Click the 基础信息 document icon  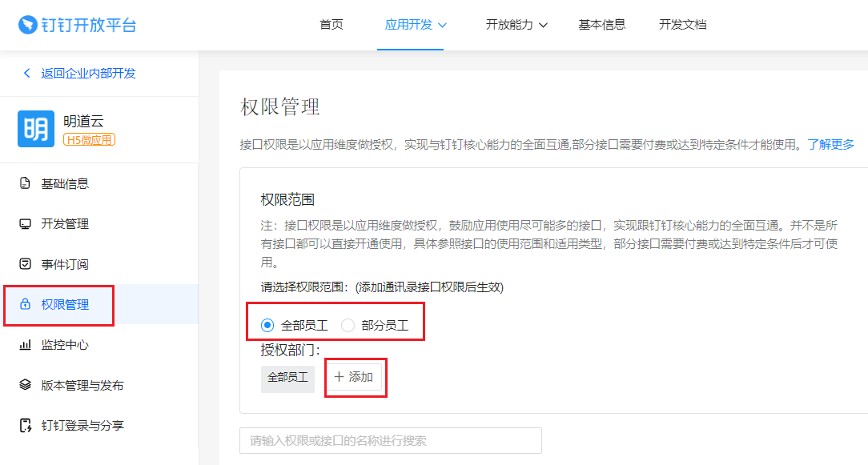25,183
